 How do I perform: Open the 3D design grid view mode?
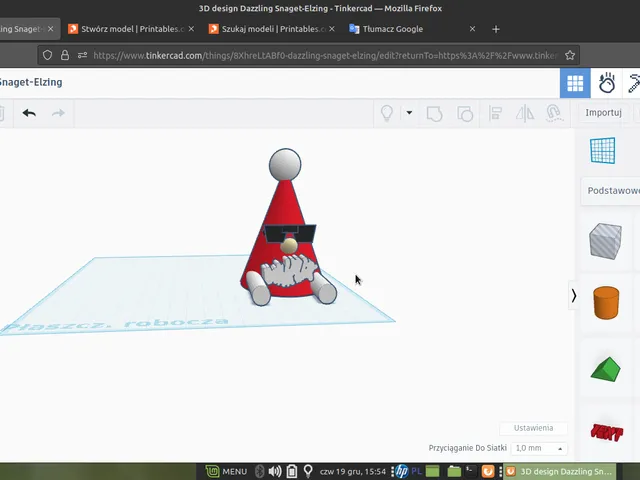(575, 83)
